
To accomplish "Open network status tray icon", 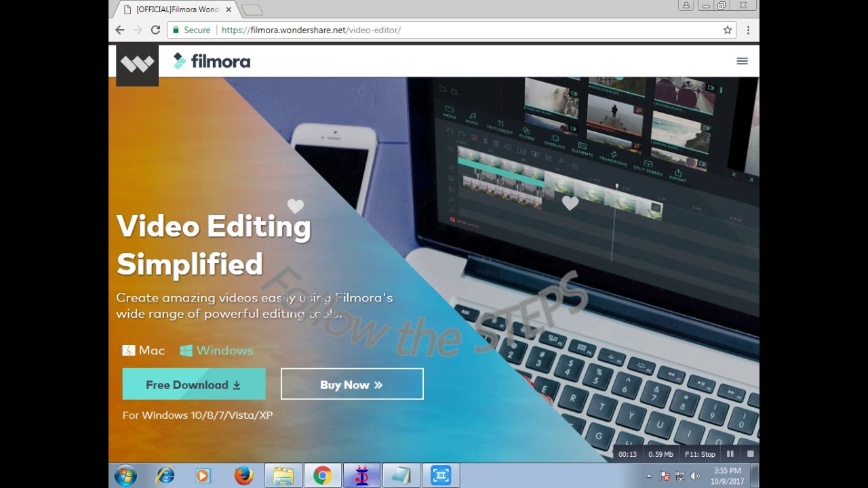I will pyautogui.click(x=679, y=476).
